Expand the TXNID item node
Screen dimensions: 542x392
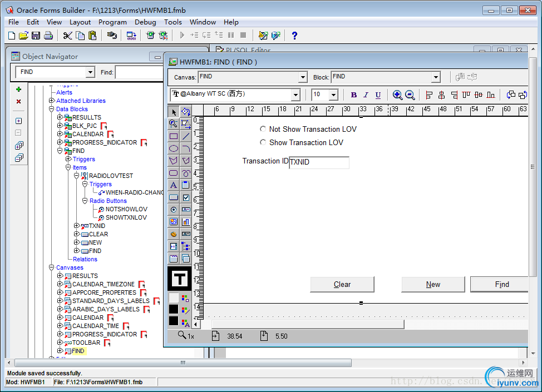pyautogui.click(x=76, y=226)
